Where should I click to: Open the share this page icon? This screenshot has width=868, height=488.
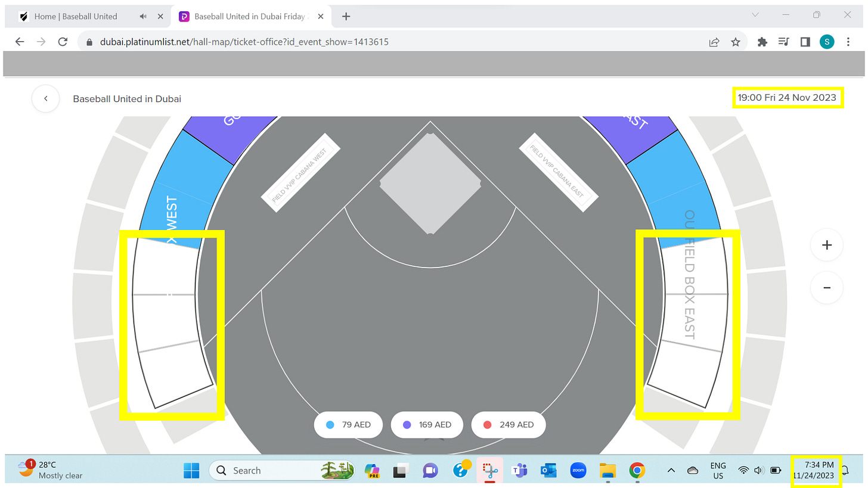tap(714, 42)
